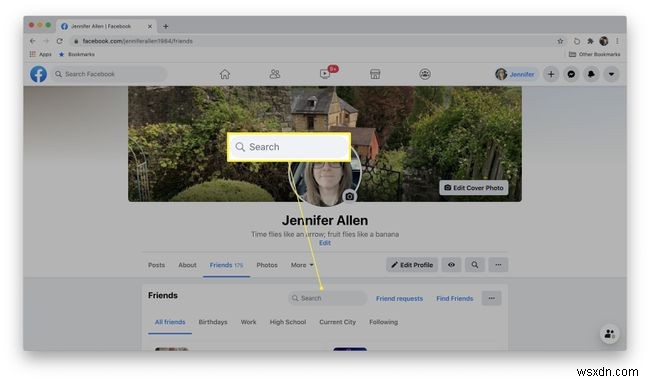The height and width of the screenshot is (382, 650).
Task: Open a new browser tab
Action: point(165,27)
